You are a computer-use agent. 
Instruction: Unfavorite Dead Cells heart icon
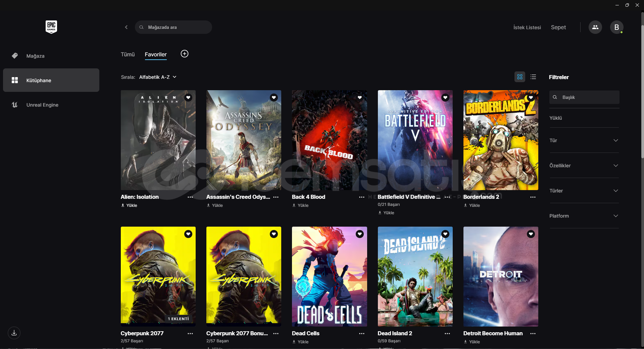click(360, 234)
